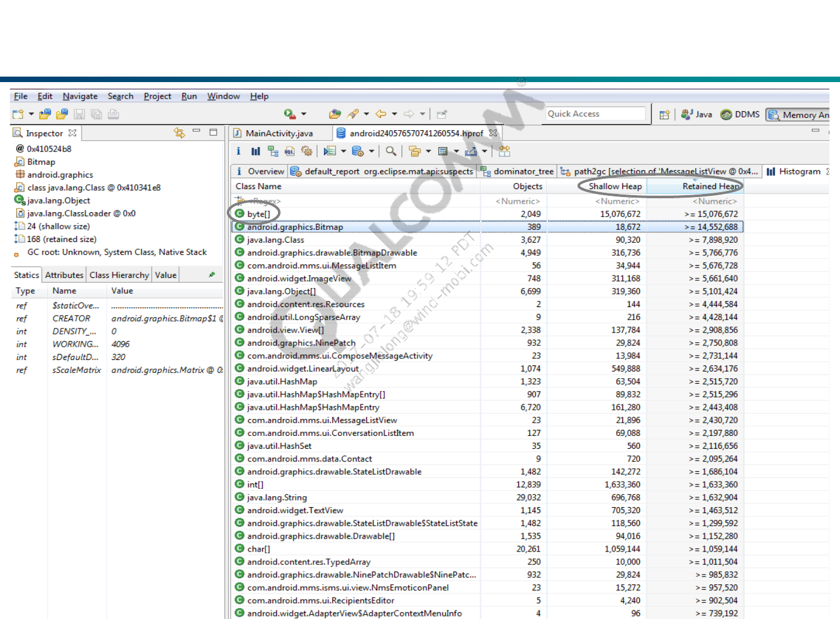Click the Calculate Retained Size calculator icon
Image resolution: width=840 pixels, height=619 pixels.
443,151
